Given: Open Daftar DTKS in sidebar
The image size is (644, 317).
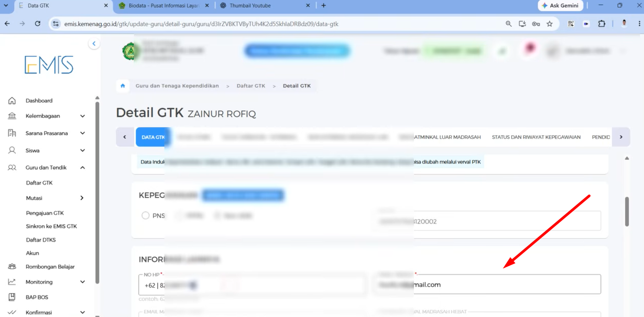Looking at the screenshot, I should point(41,240).
